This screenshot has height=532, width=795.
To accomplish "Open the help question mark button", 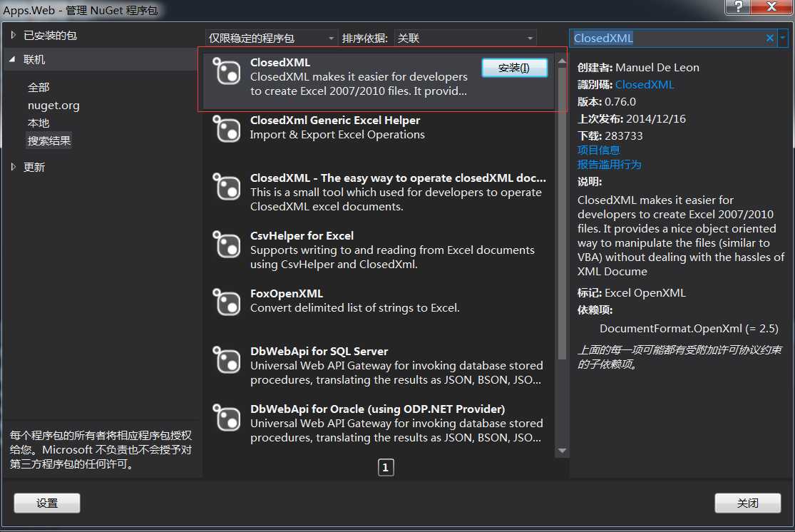I will (738, 6).
